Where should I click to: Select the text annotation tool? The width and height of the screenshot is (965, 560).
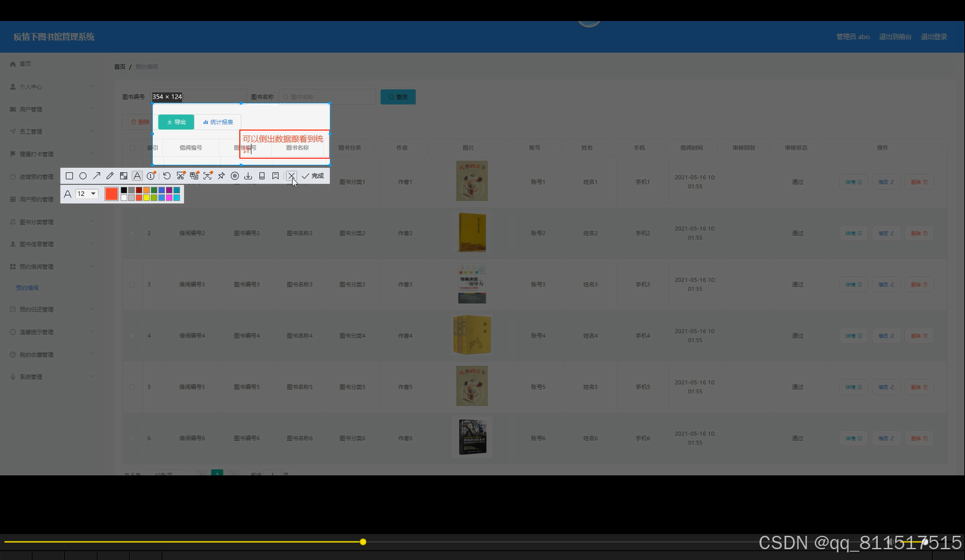[137, 176]
